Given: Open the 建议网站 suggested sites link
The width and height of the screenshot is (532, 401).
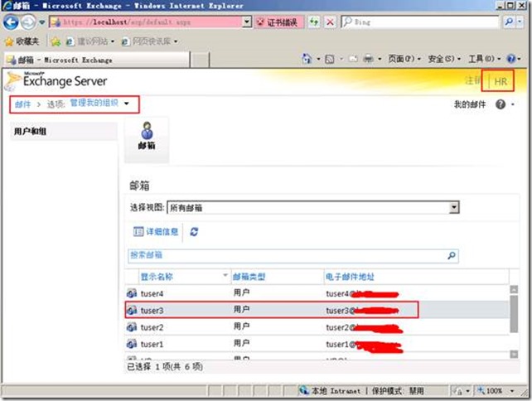Looking at the screenshot, I should 87,41.
